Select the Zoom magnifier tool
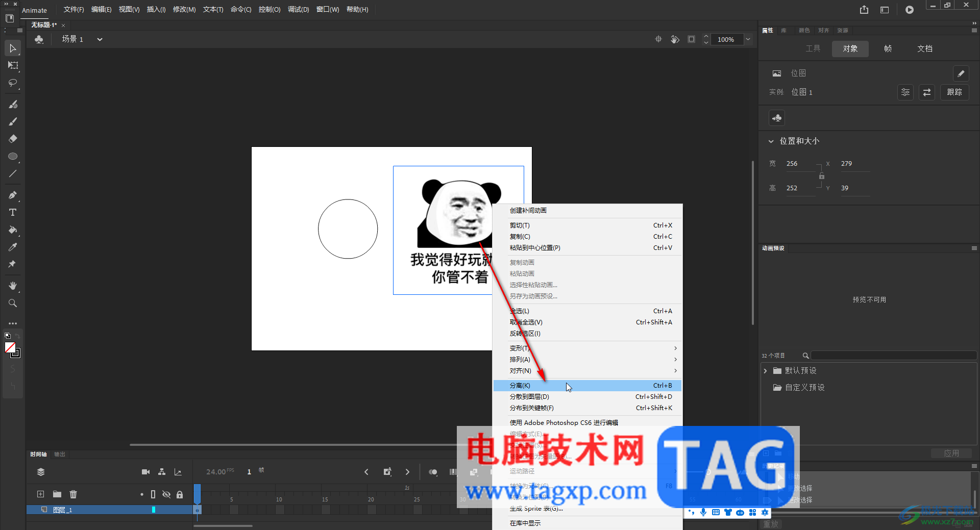The height and width of the screenshot is (530, 980). pos(13,303)
